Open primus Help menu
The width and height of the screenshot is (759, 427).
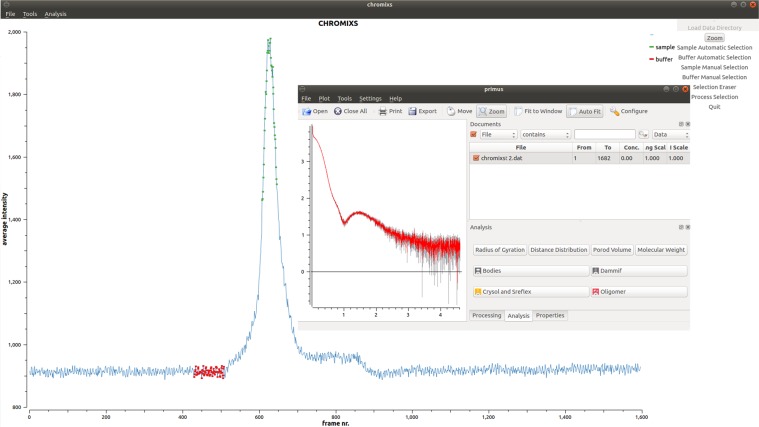tap(395, 98)
